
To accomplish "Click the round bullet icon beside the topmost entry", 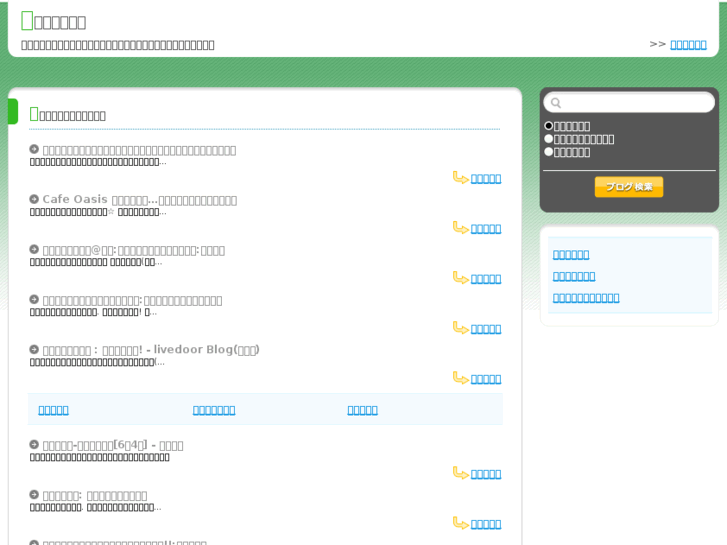I will [34, 149].
